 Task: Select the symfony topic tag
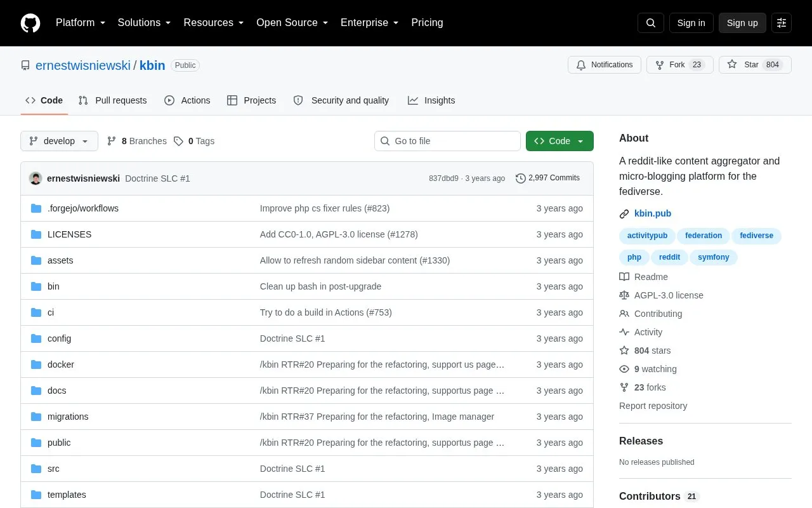[x=714, y=257]
